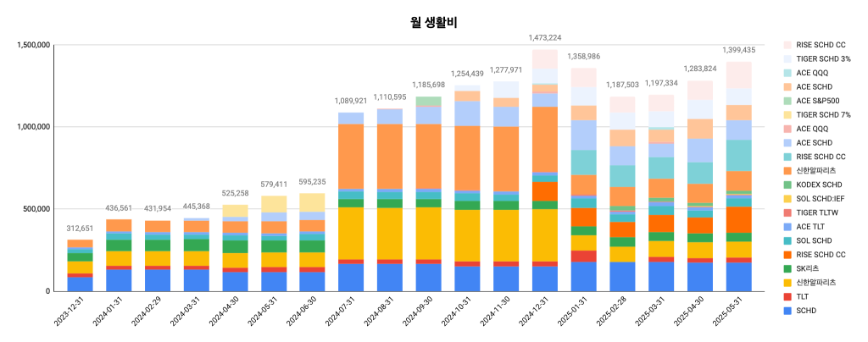This screenshot has height=342, width=868.
Task: Select the red TLT legend swatch
Action: [787, 296]
